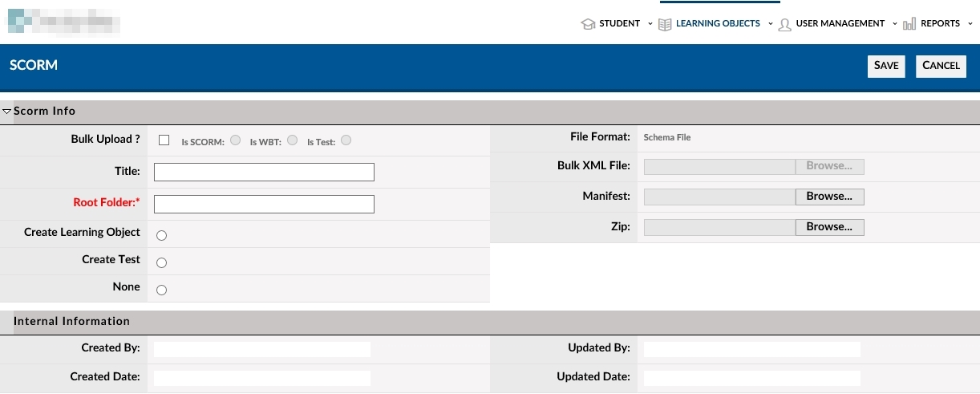
Task: Click the SCORM page title
Action: [x=34, y=66]
